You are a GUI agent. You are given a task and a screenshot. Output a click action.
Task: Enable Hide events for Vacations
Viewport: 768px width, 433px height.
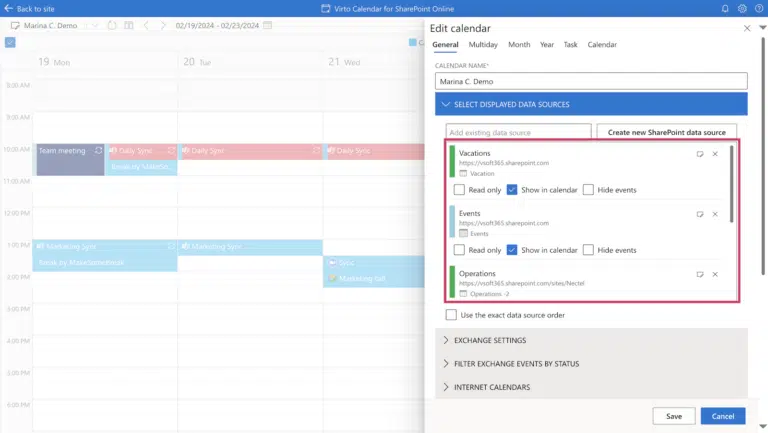click(x=588, y=190)
